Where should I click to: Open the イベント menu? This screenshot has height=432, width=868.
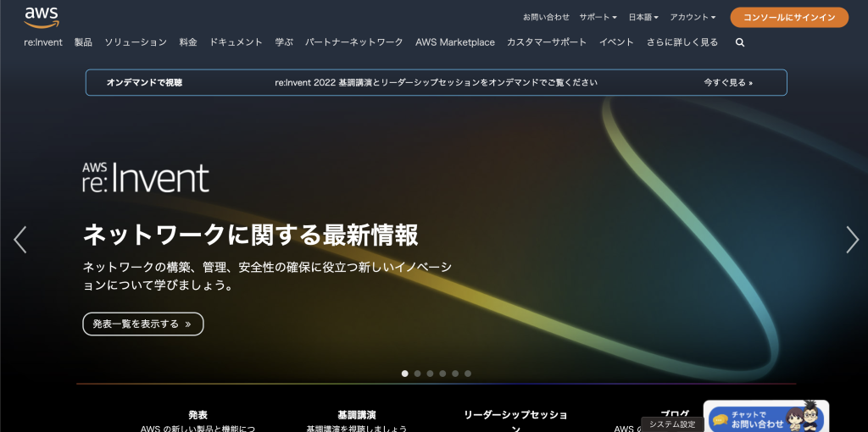click(x=616, y=42)
